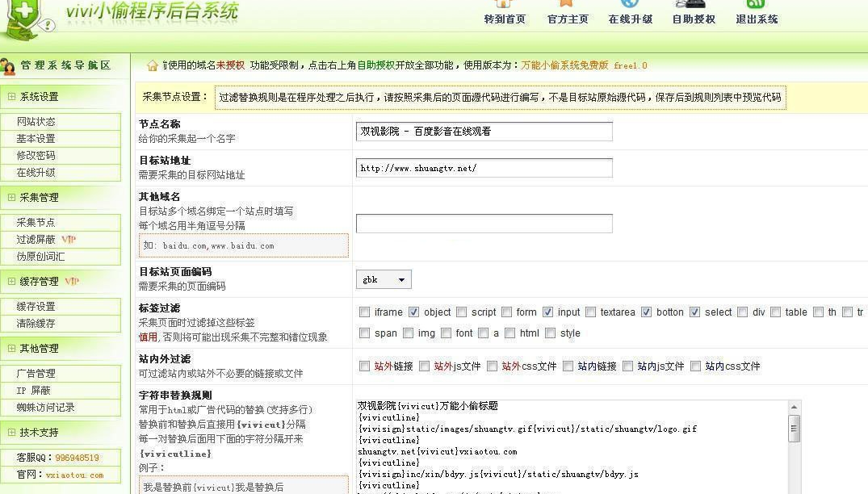This screenshot has height=494, width=868.
Task: Collapse the 缓存管理 section plus icon
Action: pos(11,281)
